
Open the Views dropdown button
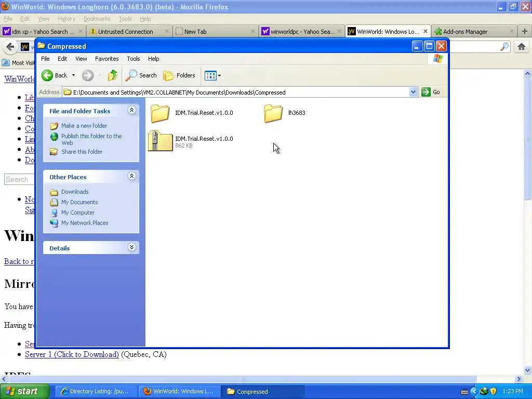(212, 75)
